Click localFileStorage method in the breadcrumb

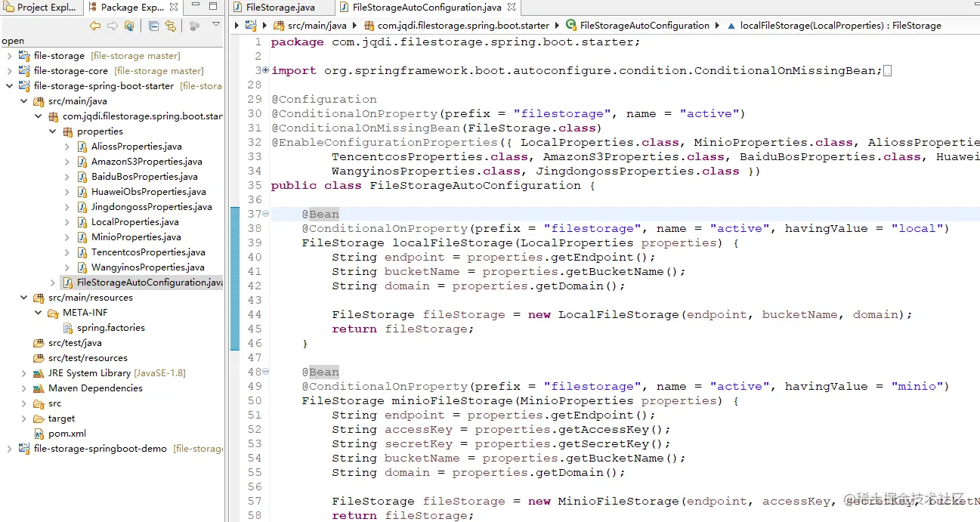point(833,25)
